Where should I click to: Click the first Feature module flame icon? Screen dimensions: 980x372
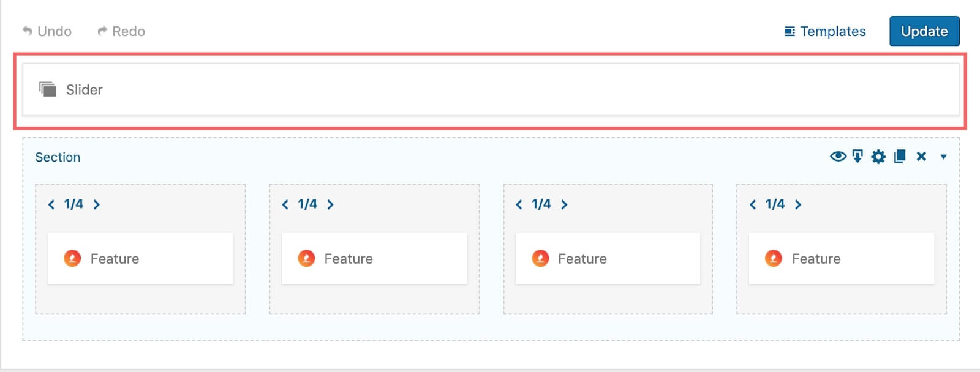[72, 258]
